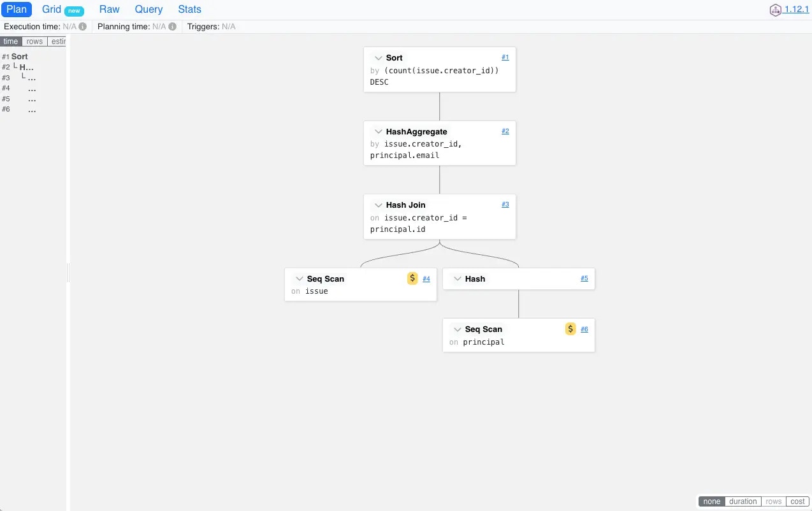Toggle Seq Scan on issue chevron

300,279
